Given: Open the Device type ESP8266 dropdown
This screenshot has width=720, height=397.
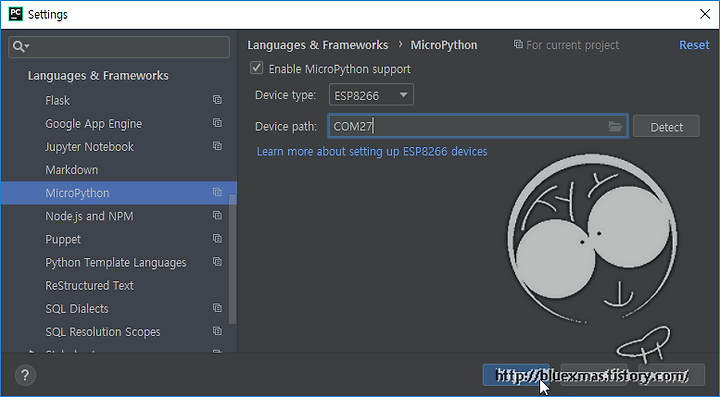Looking at the screenshot, I should pos(371,95).
